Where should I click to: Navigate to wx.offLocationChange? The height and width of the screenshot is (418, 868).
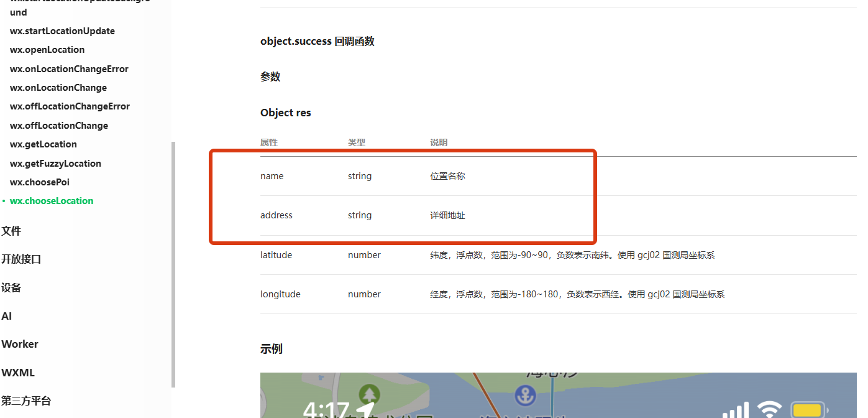[x=59, y=126]
